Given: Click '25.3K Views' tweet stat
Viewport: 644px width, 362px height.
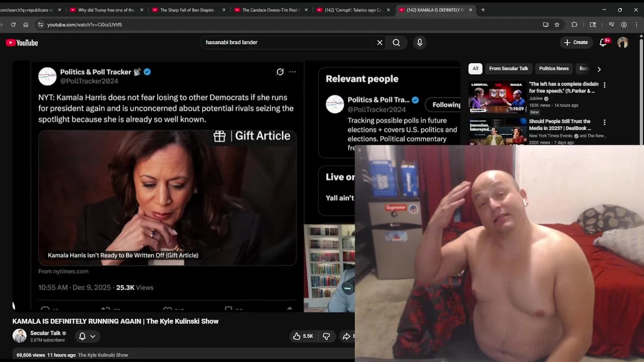Looking at the screenshot, I should [x=134, y=288].
